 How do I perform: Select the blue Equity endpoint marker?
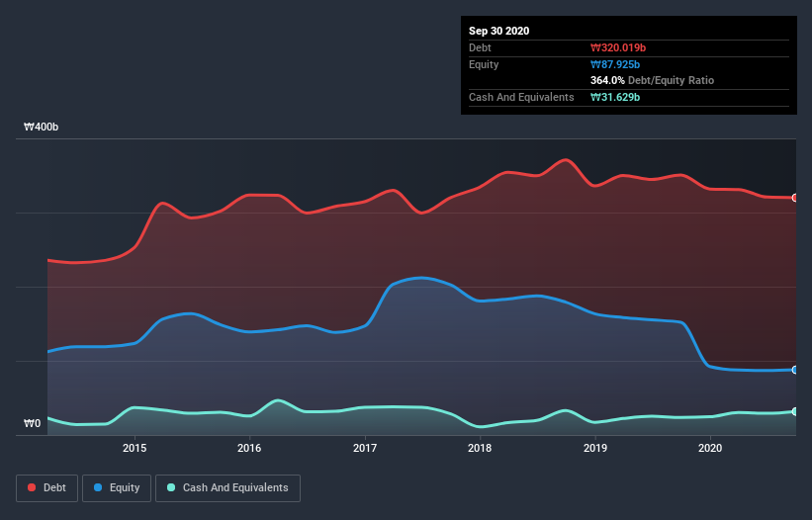795,370
